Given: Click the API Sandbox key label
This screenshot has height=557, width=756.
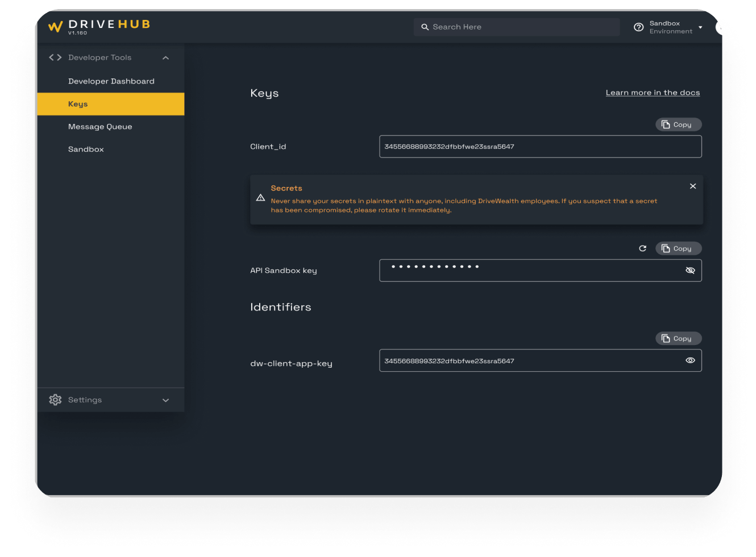Looking at the screenshot, I should [284, 271].
